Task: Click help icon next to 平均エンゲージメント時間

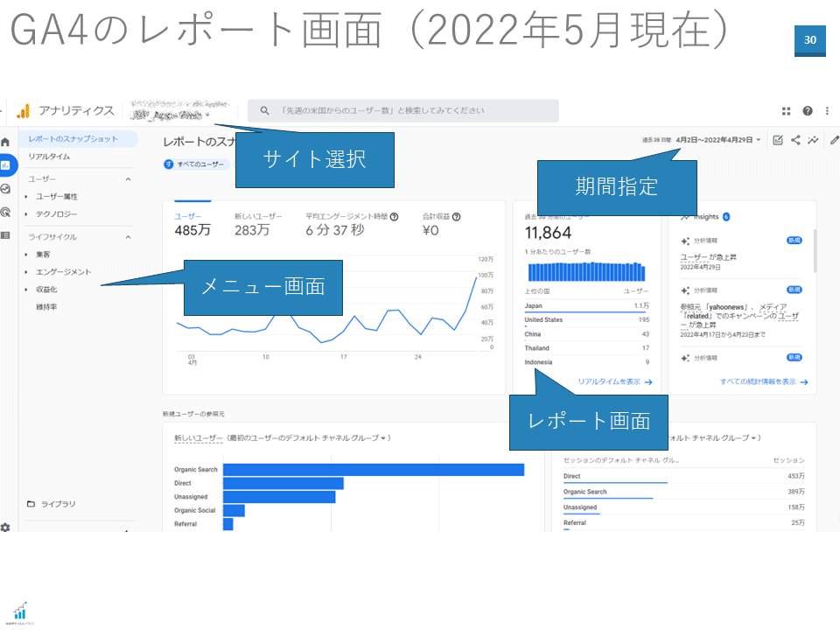Action: (x=395, y=216)
